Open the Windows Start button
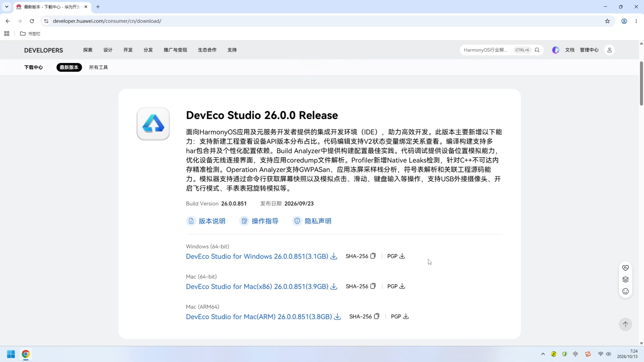This screenshot has width=644, height=362. click(11, 354)
